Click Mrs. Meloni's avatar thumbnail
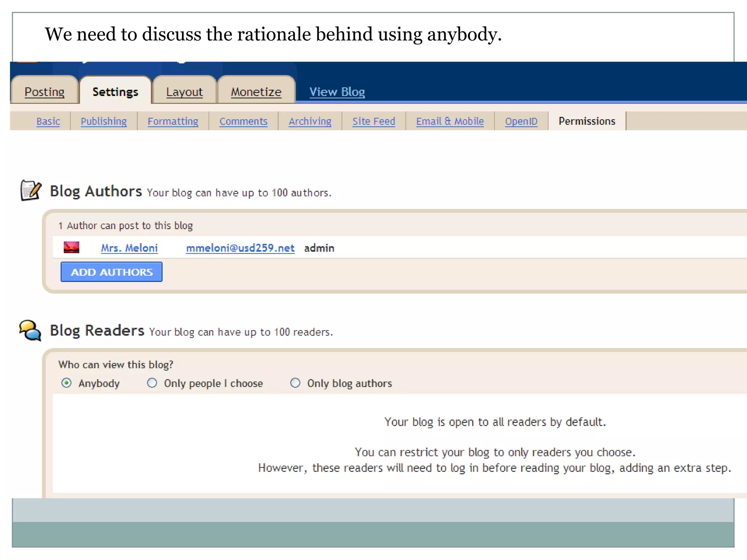The image size is (747, 560). (71, 248)
